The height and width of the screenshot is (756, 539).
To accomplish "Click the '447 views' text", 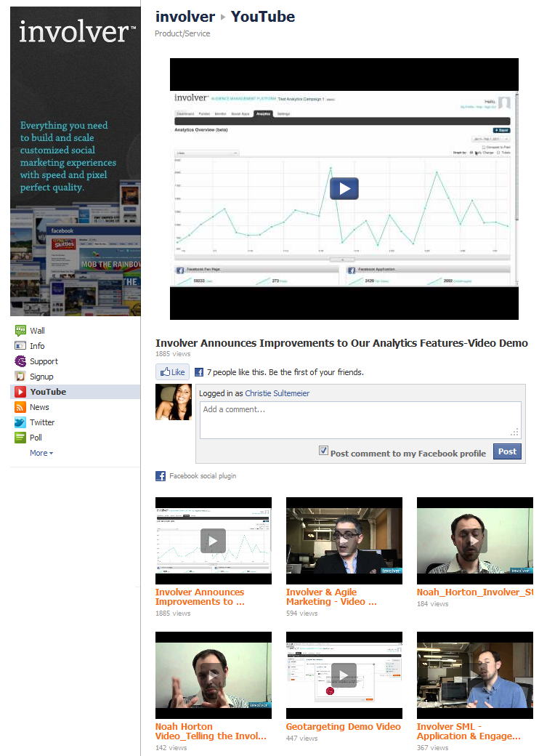I will pyautogui.click(x=302, y=738).
